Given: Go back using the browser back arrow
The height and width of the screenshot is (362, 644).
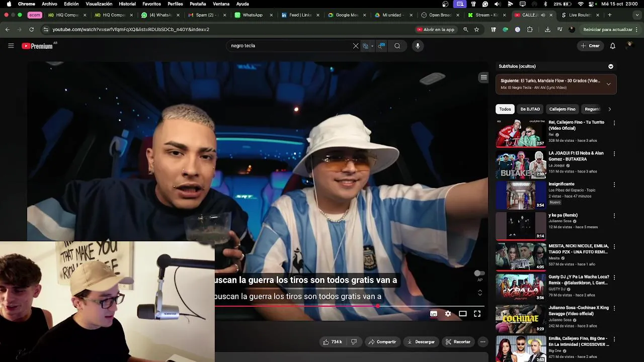Looking at the screenshot, I should (x=8, y=30).
